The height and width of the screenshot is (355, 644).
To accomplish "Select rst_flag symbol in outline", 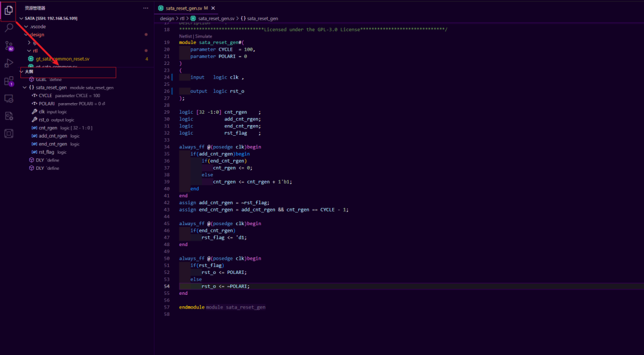I will pyautogui.click(x=47, y=152).
